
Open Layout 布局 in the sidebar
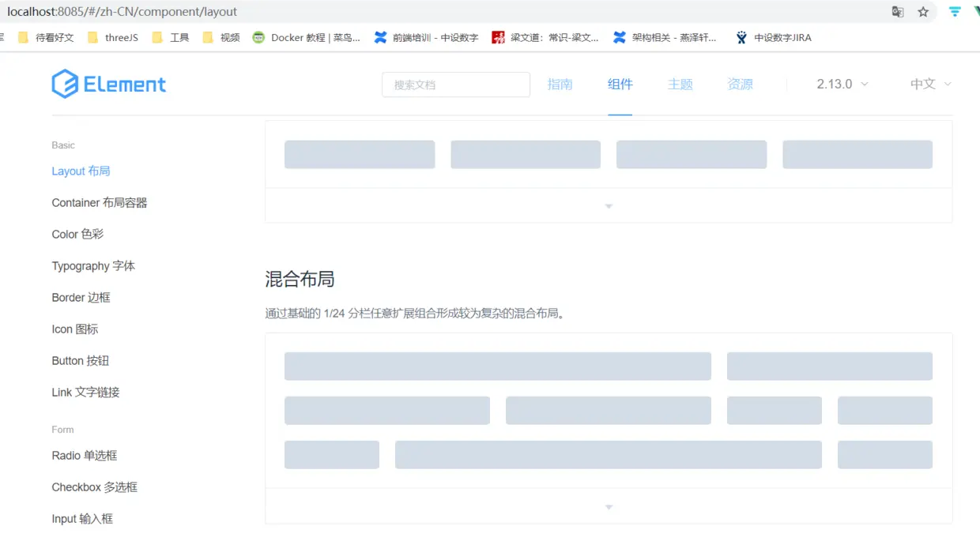tap(81, 171)
